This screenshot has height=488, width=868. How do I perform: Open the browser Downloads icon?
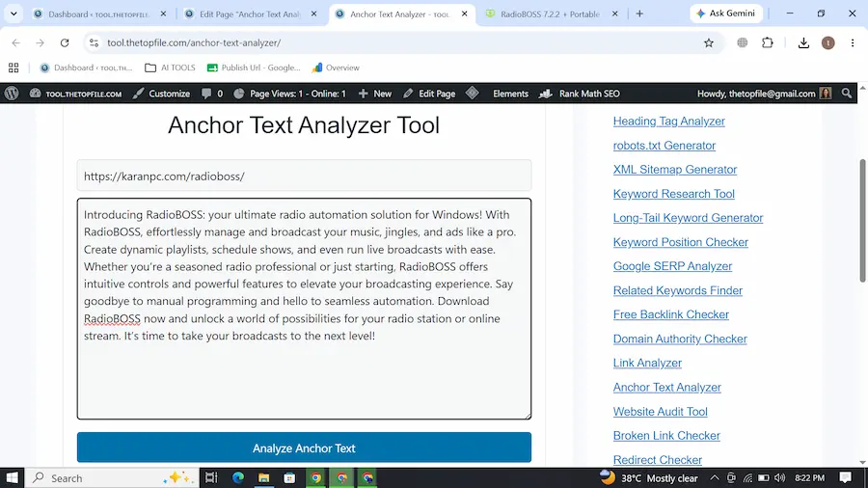point(803,42)
